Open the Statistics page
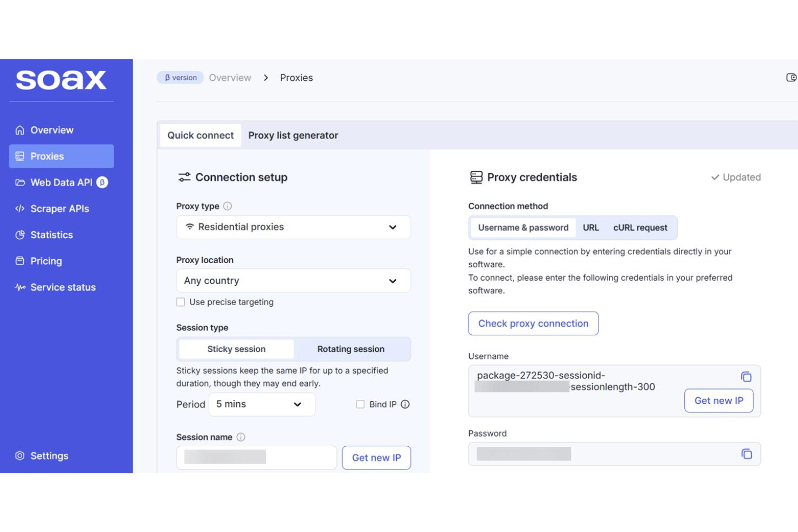798x532 pixels. (x=61, y=235)
